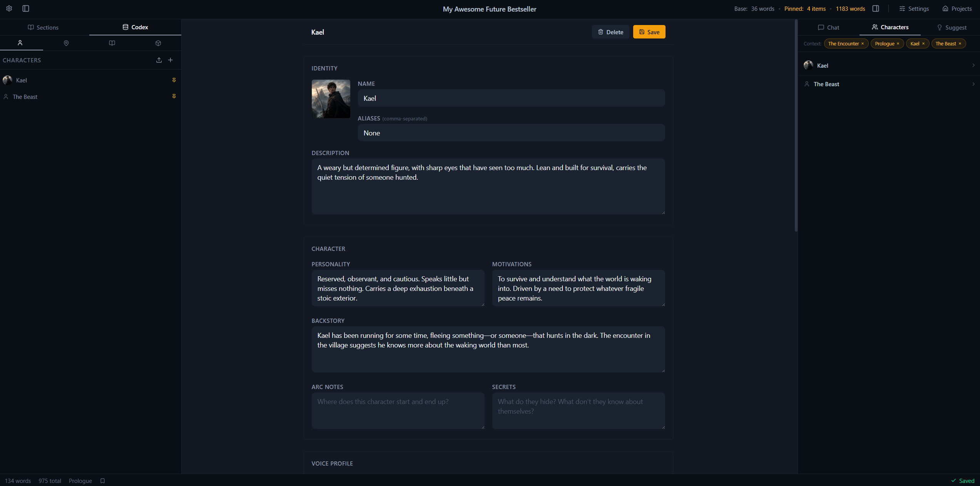Screen dimensions: 980x486
Task: Unpin Kael using the pin icon
Action: pyautogui.click(x=174, y=80)
